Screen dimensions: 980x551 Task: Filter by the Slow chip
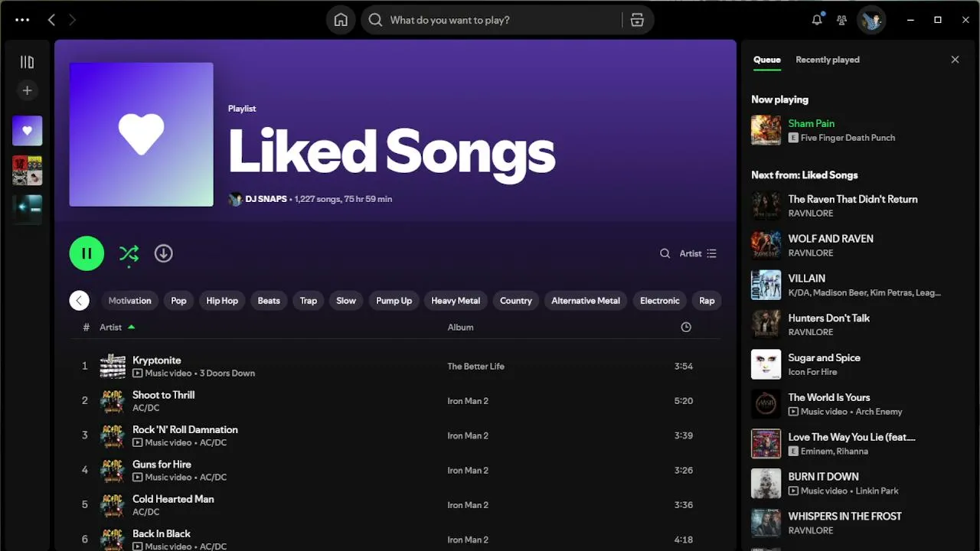(346, 301)
